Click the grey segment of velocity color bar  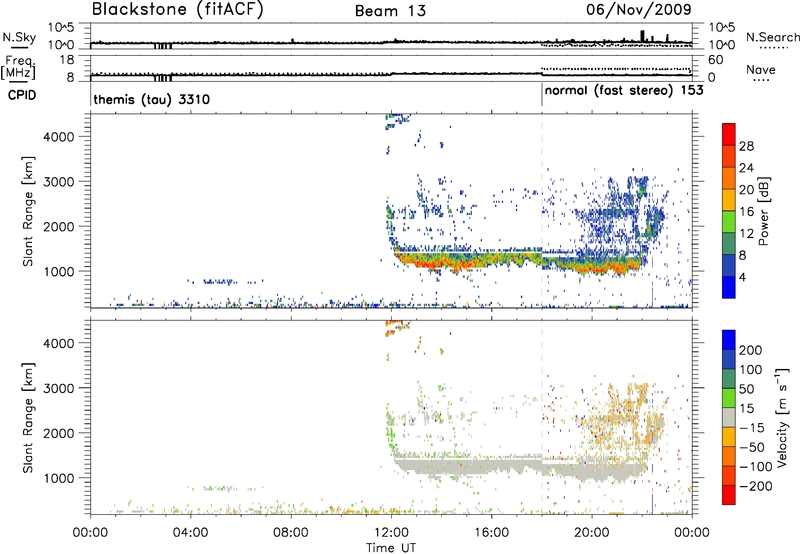tap(729, 418)
